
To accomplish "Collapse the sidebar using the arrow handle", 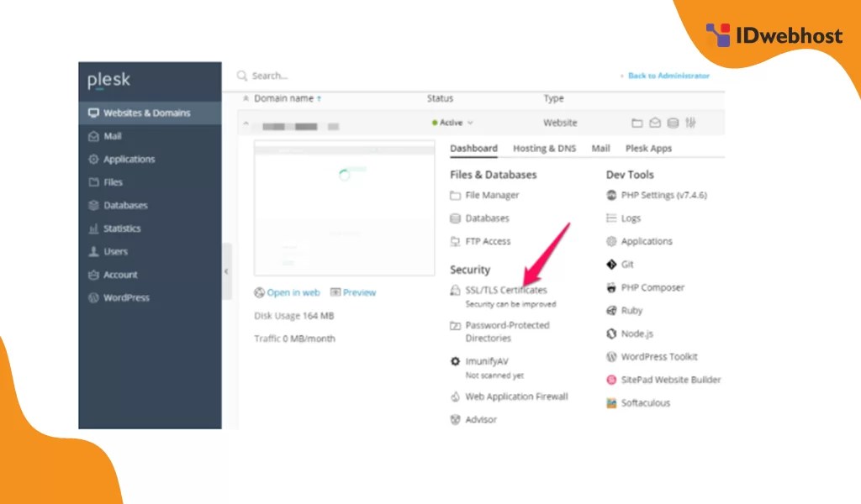I will click(226, 271).
